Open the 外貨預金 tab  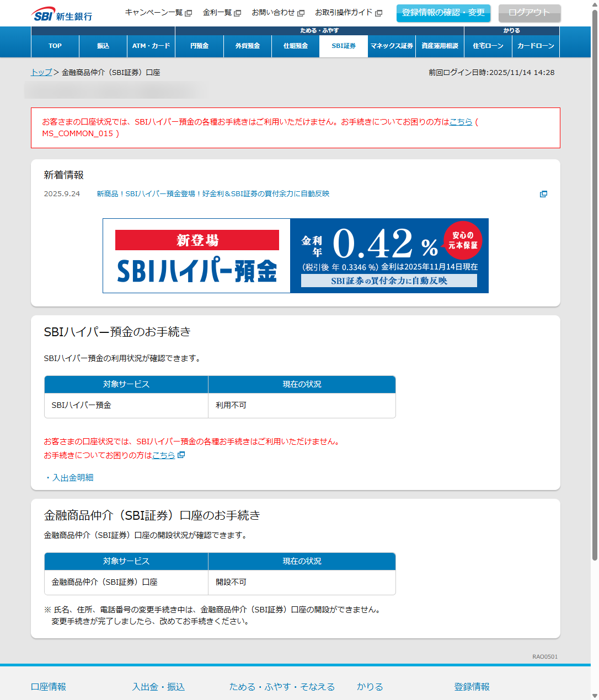[x=248, y=46]
